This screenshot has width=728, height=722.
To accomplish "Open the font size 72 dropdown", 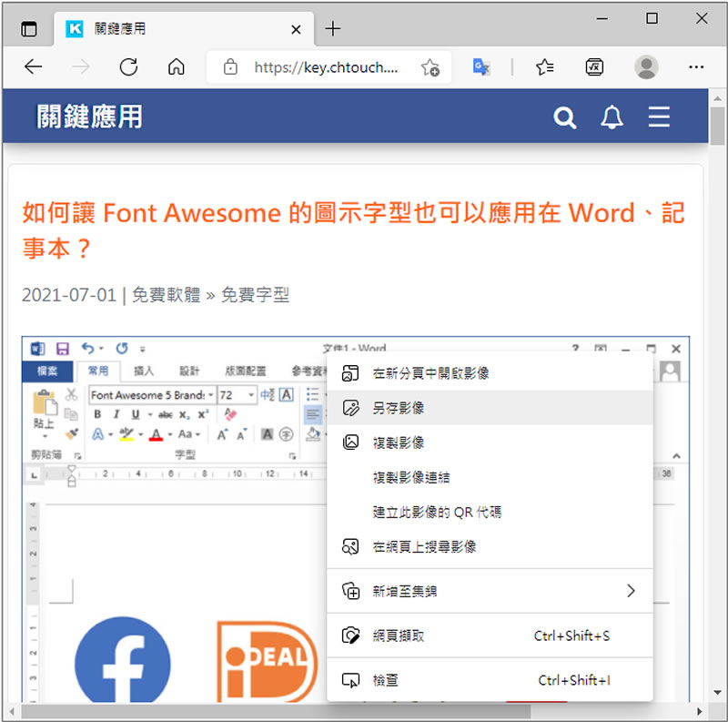I will [x=251, y=395].
